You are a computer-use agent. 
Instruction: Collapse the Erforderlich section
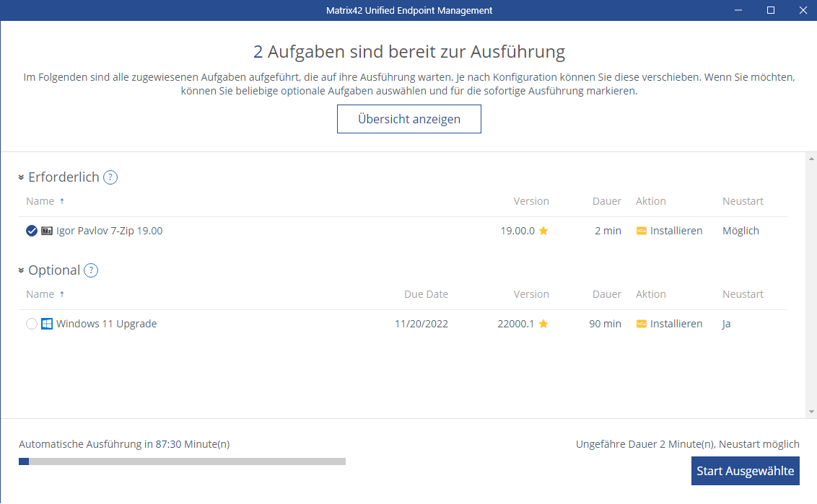21,177
